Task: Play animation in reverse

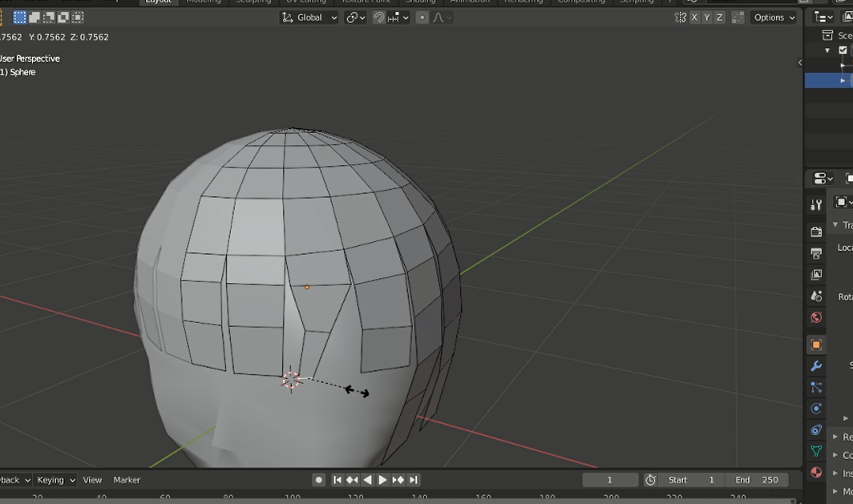Action: 367,479
